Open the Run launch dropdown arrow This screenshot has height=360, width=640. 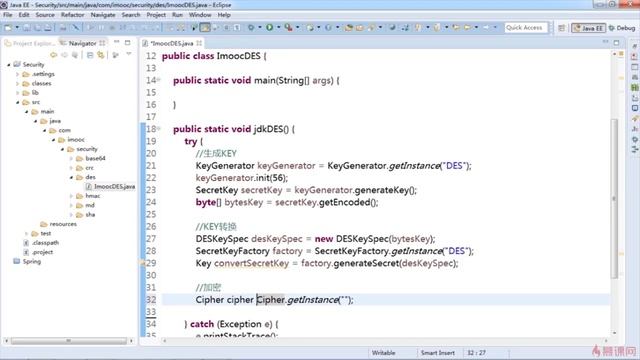[278, 27]
